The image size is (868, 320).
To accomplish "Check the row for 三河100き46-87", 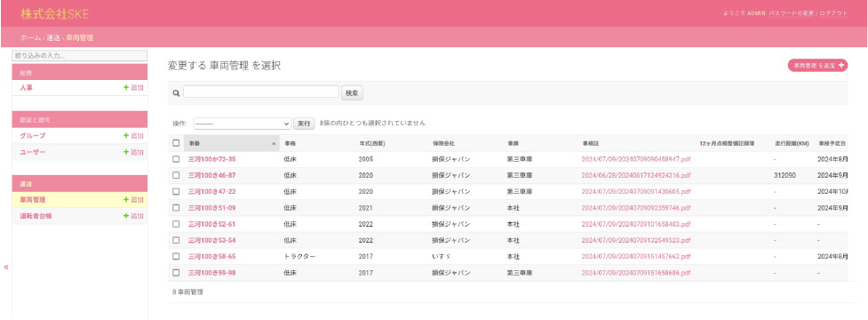I will click(x=176, y=175).
